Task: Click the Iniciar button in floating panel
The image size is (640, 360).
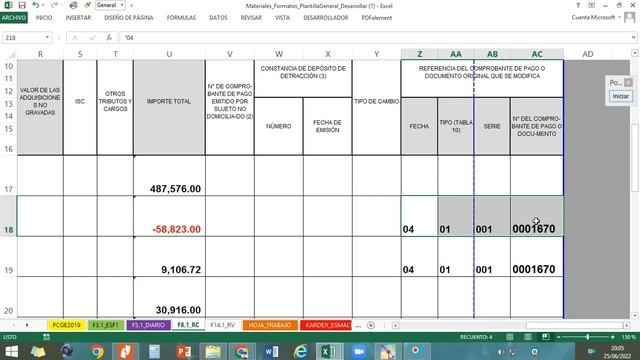Action: [x=620, y=96]
